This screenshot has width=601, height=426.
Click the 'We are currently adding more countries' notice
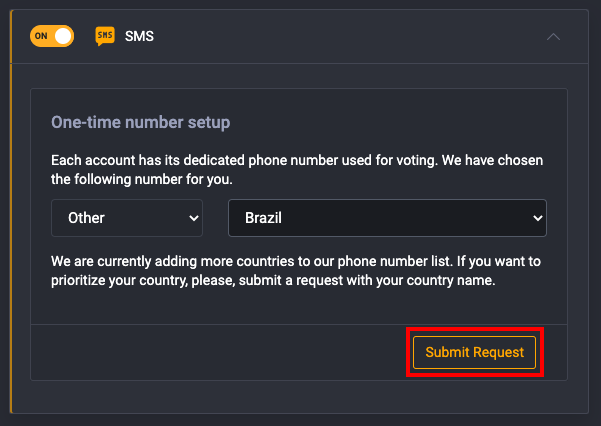(296, 271)
